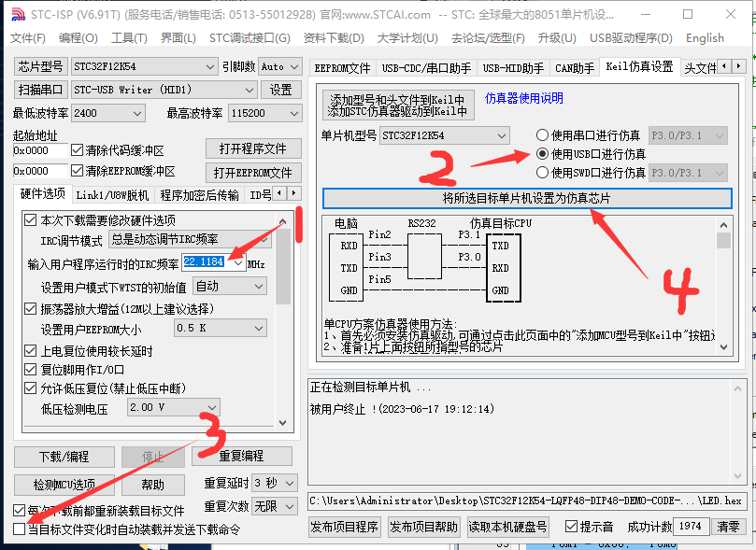Switch to 程序加密后传输 tab
Image resolution: width=756 pixels, height=550 pixels.
199,195
